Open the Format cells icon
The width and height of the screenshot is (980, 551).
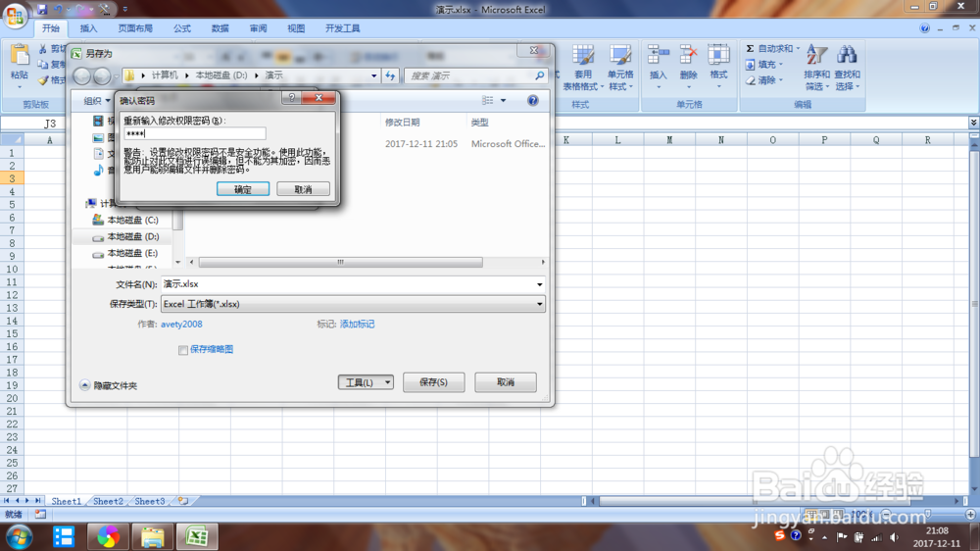click(718, 54)
